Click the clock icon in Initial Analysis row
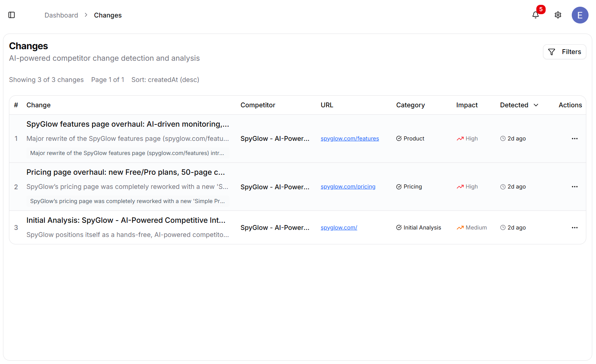 [503, 228]
